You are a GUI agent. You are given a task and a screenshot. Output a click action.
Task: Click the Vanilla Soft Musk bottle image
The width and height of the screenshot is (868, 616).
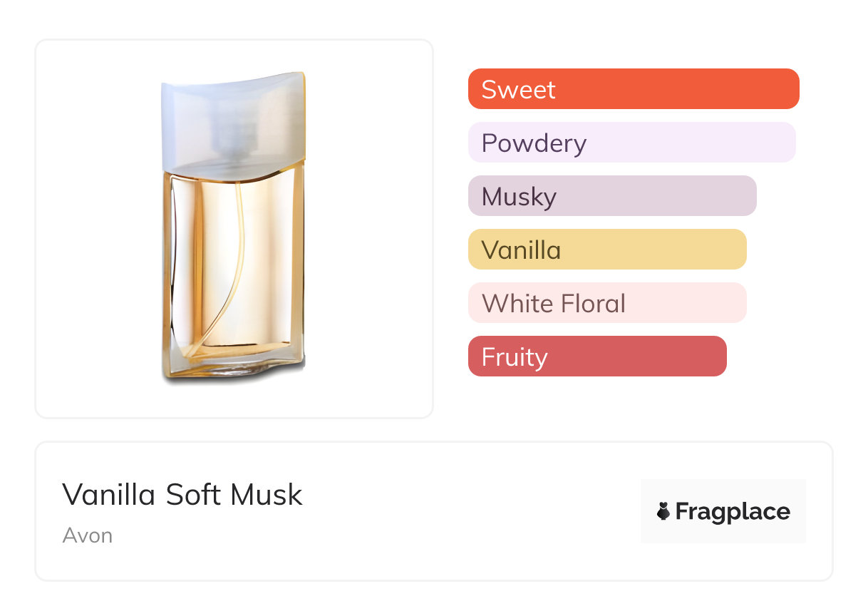pos(234,228)
